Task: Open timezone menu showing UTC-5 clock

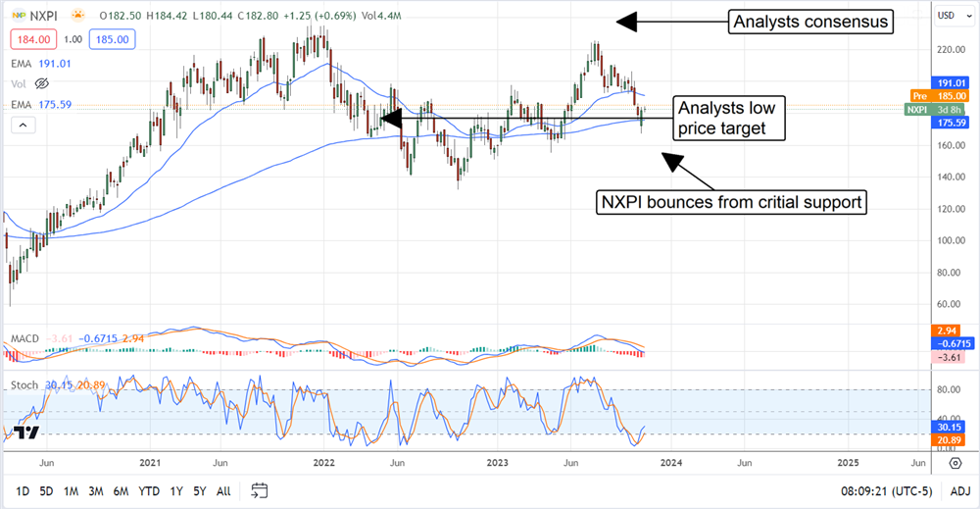Action: tap(882, 490)
